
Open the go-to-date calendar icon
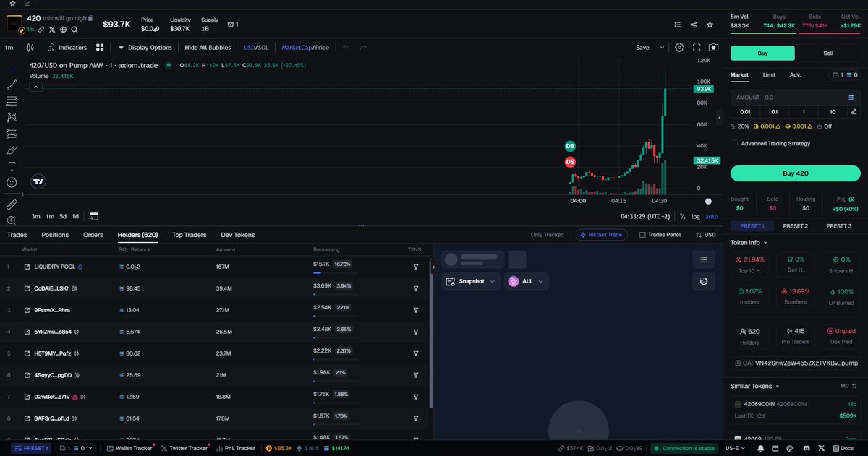pos(94,216)
